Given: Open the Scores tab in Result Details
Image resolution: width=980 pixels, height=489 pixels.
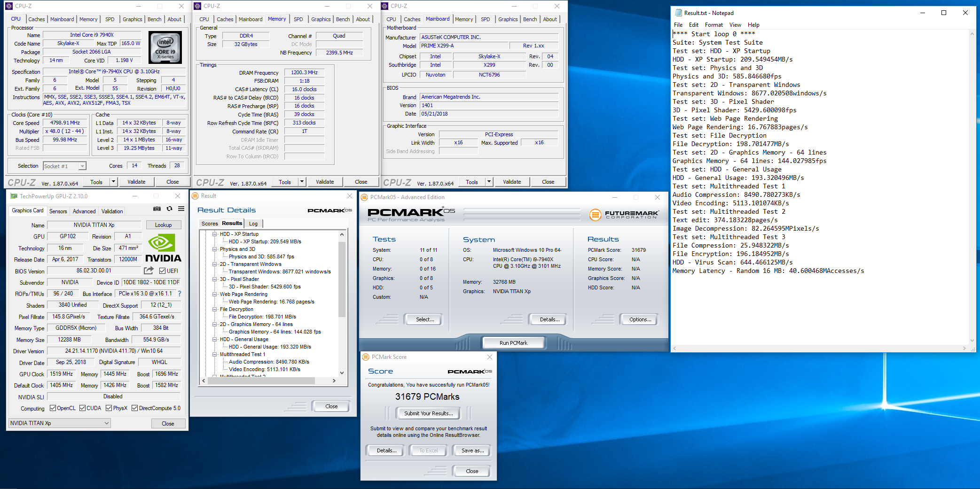Looking at the screenshot, I should (x=210, y=224).
